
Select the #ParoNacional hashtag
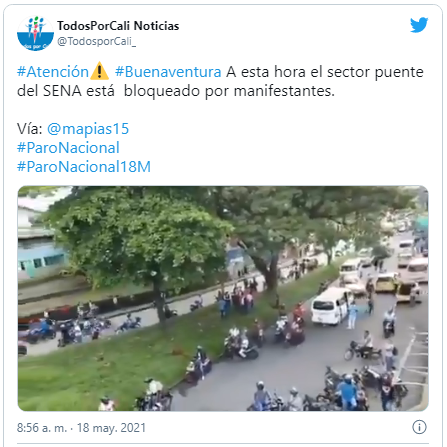coord(68,148)
